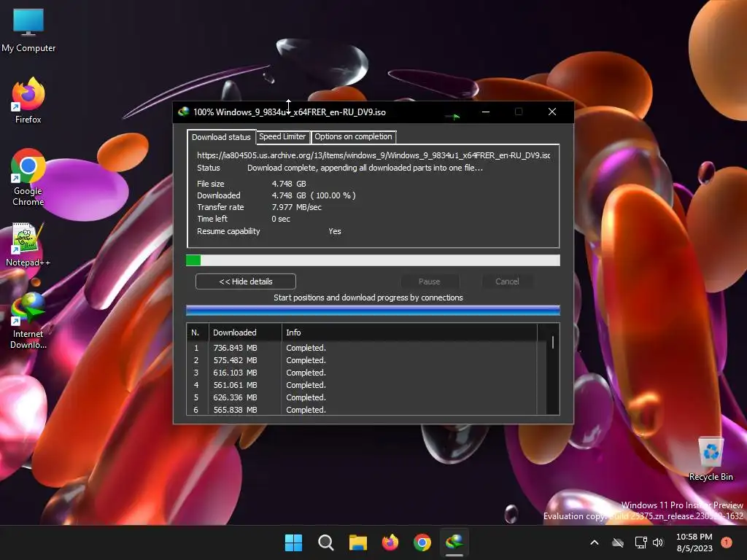The width and height of the screenshot is (747, 560).
Task: Click the File size value 4.748 GB
Action: pos(289,184)
